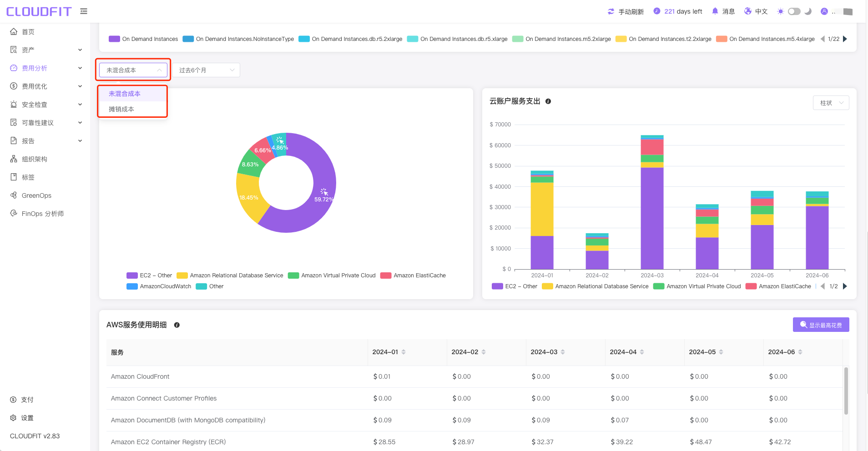Click the 显示最高花费 button
Image resolution: width=868 pixels, height=451 pixels.
pyautogui.click(x=821, y=325)
